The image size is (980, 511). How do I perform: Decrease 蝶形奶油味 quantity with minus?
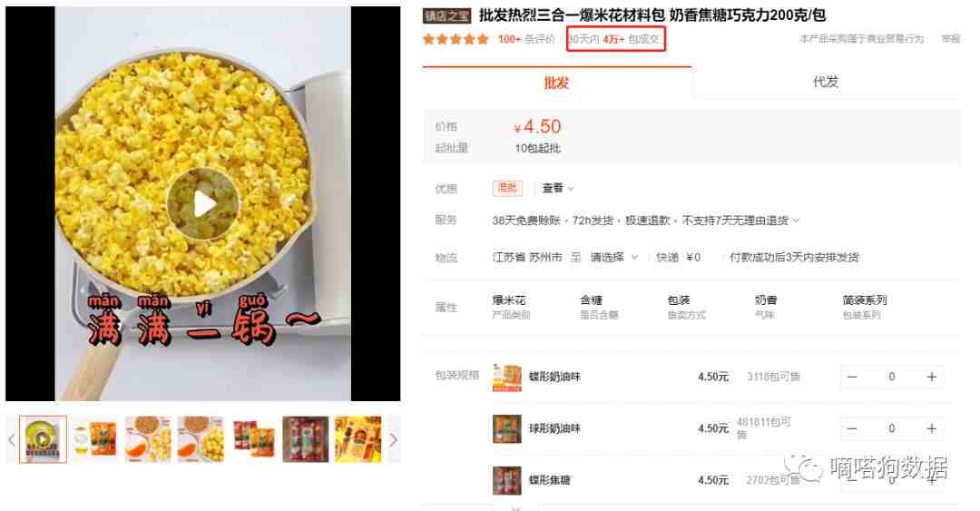851,377
